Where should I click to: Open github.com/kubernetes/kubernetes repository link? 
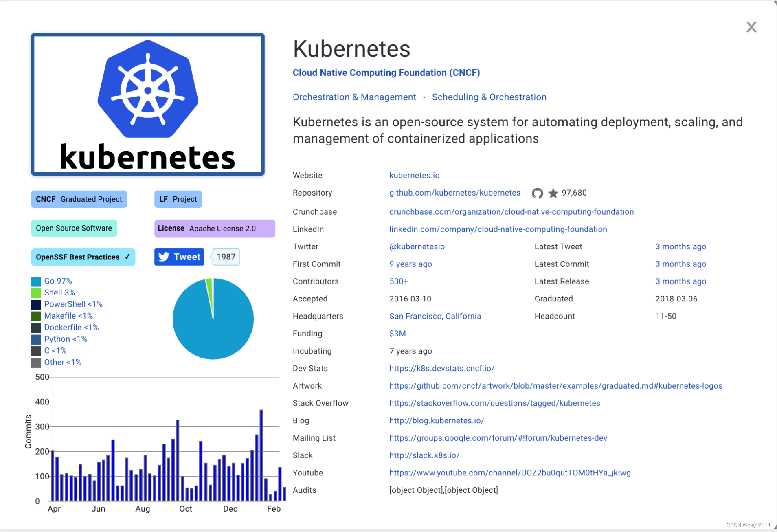point(455,193)
